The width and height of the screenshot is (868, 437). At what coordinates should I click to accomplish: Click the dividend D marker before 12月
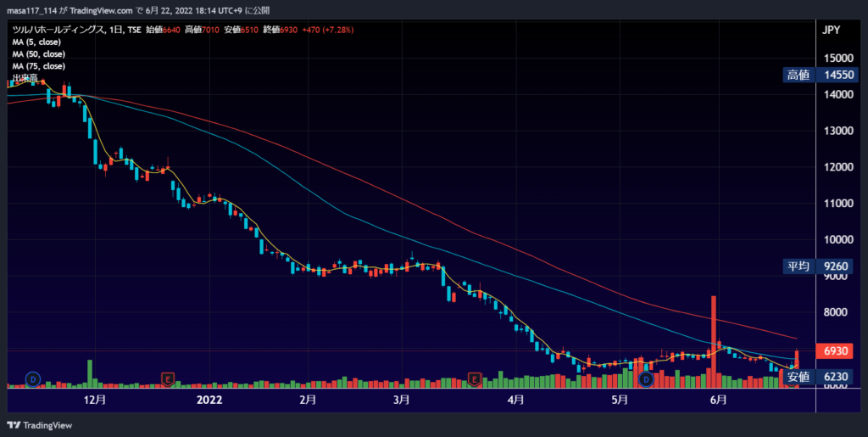[33, 379]
